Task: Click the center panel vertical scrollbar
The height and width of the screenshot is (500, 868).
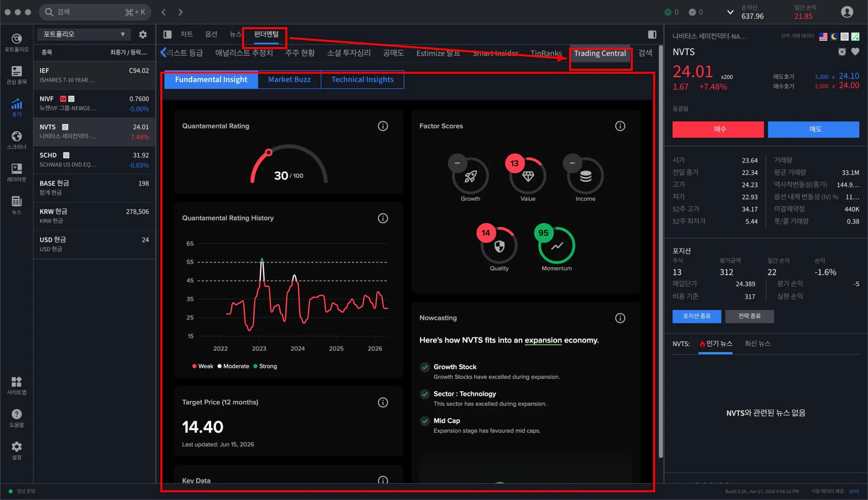Action: tap(660, 251)
